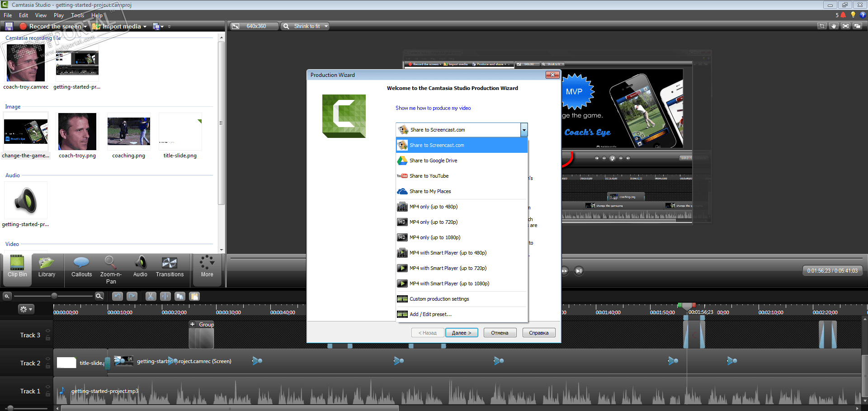This screenshot has width=868, height=411.
Task: Click the Paste icon on timeline toolbar
Action: click(194, 296)
